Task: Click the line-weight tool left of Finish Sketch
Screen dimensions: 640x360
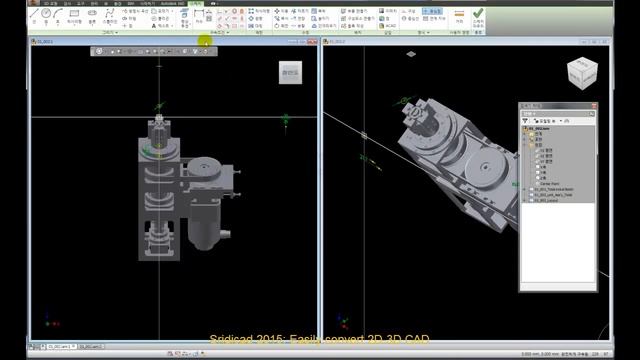Action: point(459,17)
